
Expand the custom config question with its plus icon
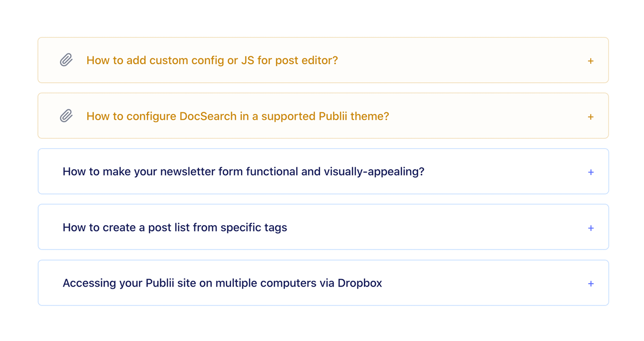click(x=590, y=61)
